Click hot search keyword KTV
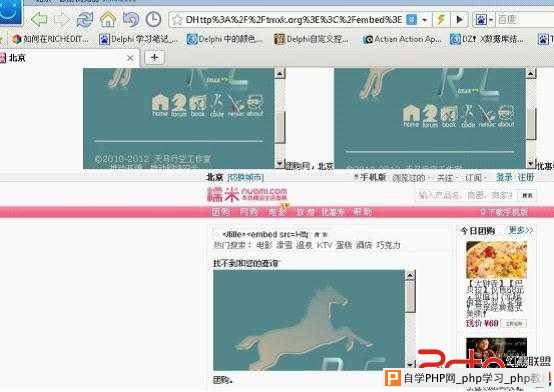Viewport: 554px width, 392px height. pos(324,245)
